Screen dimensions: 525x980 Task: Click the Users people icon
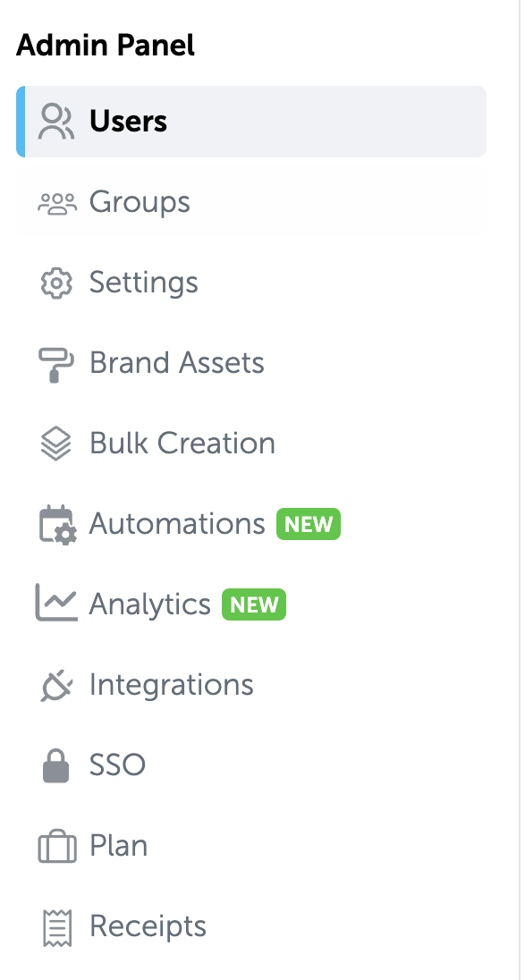(x=56, y=122)
